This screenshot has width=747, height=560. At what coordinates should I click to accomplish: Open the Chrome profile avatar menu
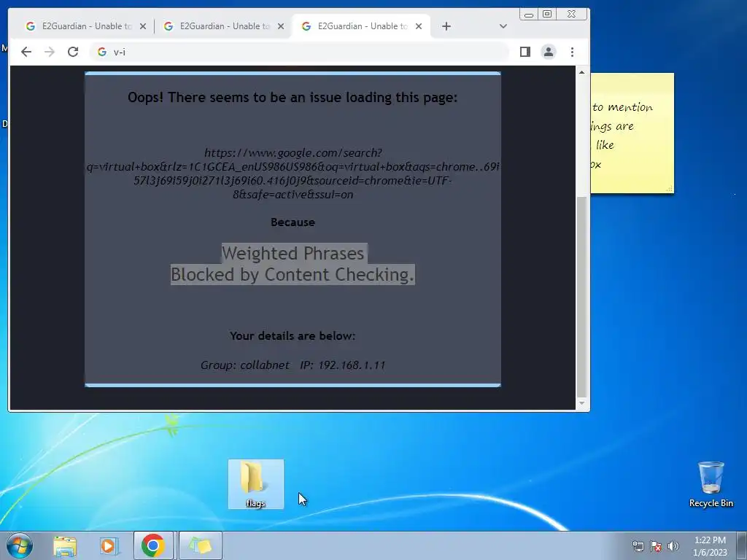click(x=549, y=52)
